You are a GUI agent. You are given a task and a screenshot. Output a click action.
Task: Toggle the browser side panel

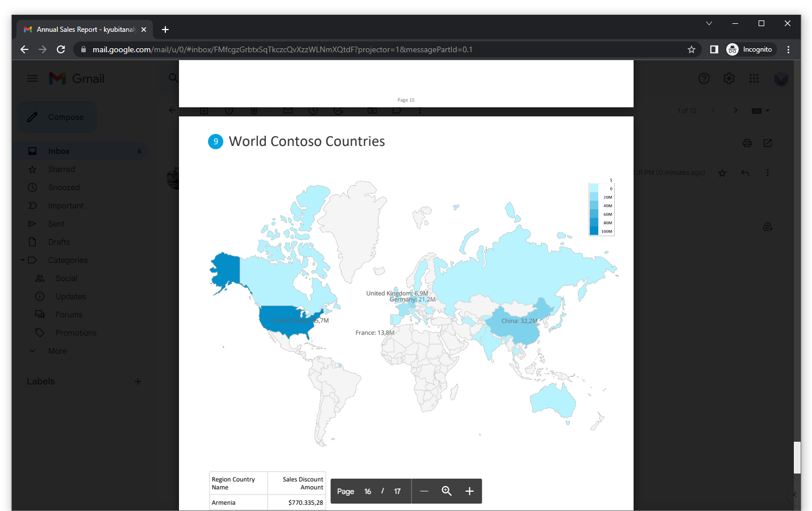click(x=714, y=49)
